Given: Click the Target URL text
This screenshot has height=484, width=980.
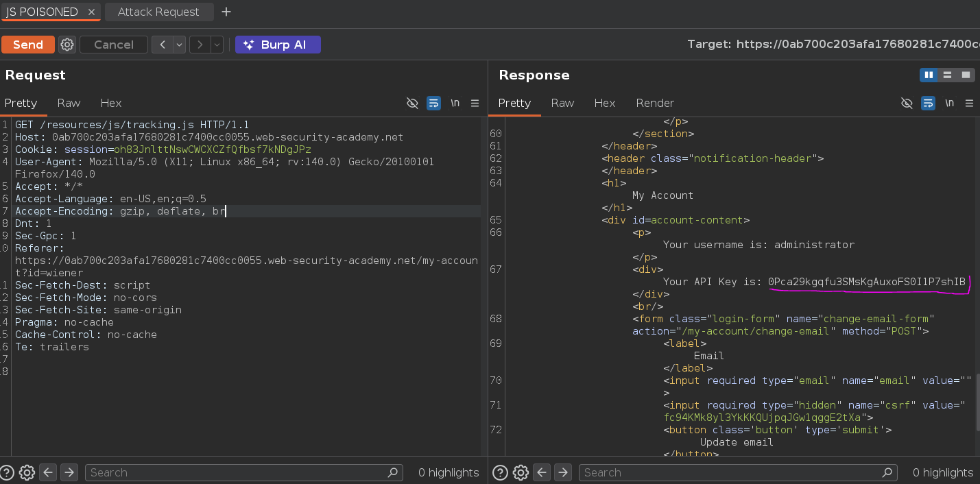Looking at the screenshot, I should click(833, 45).
